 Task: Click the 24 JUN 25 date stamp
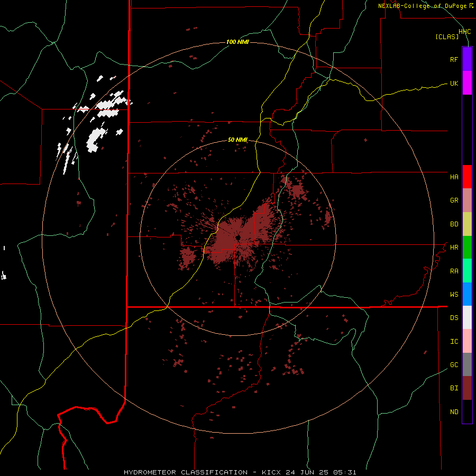pos(307,472)
